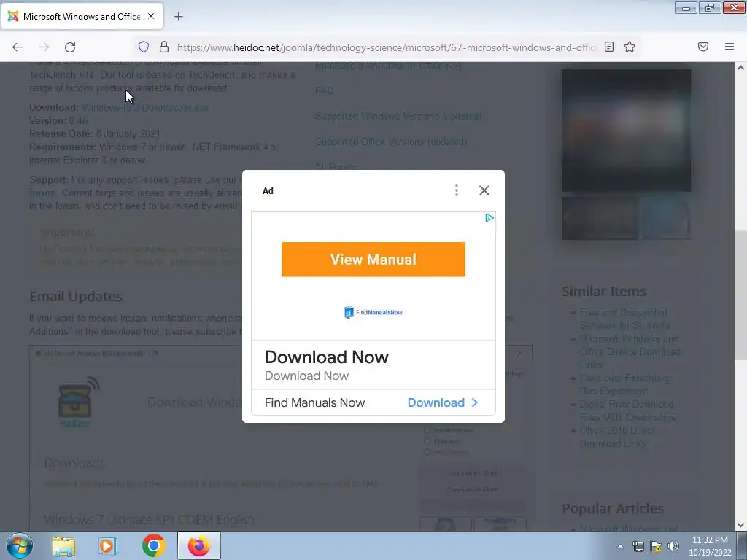This screenshot has height=560, width=747.
Task: Click the orange View Manual button
Action: tap(373, 260)
